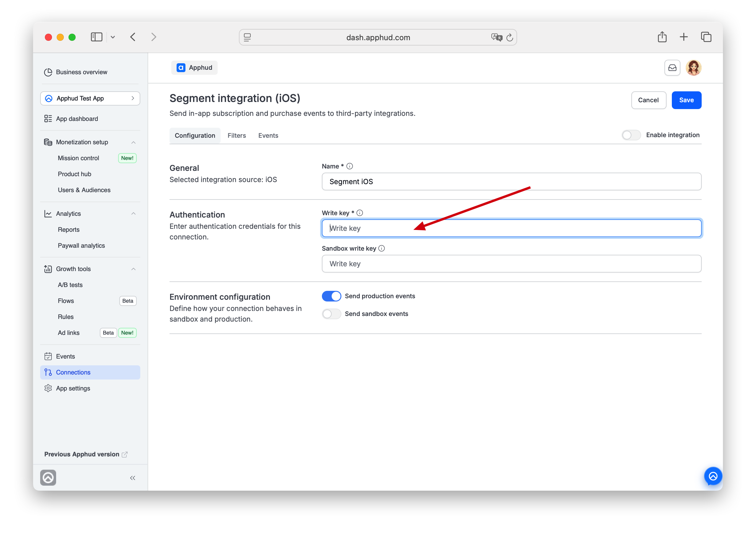Open the user profile avatar

click(x=693, y=68)
